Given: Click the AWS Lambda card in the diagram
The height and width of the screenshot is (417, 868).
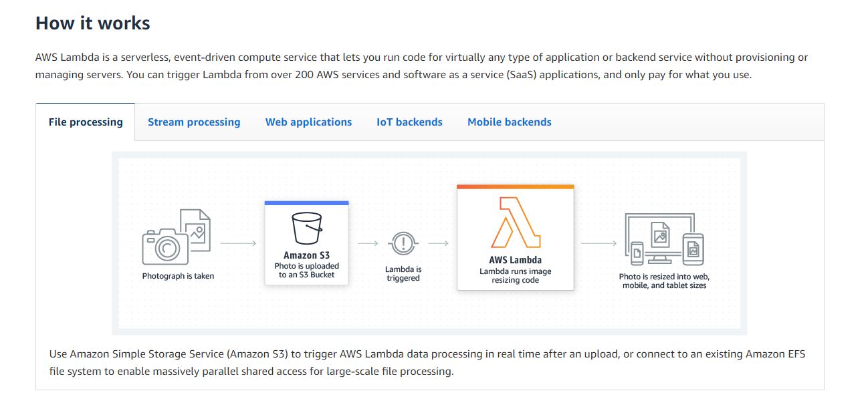Looking at the screenshot, I should (x=515, y=237).
